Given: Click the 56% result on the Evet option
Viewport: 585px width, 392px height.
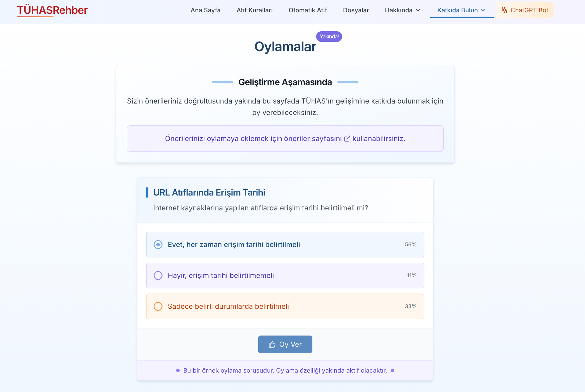Looking at the screenshot, I should coord(411,245).
